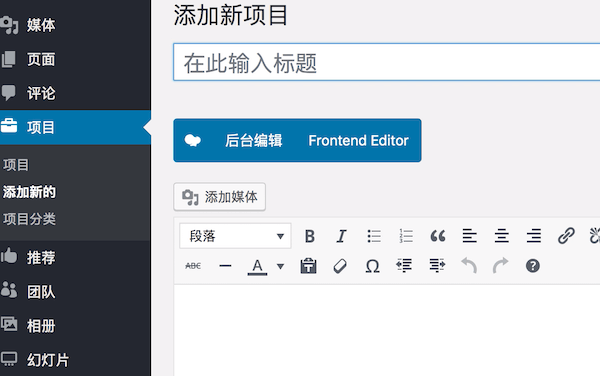Open the 评论 menu in the sidebar
The image size is (600, 376).
(x=75, y=93)
